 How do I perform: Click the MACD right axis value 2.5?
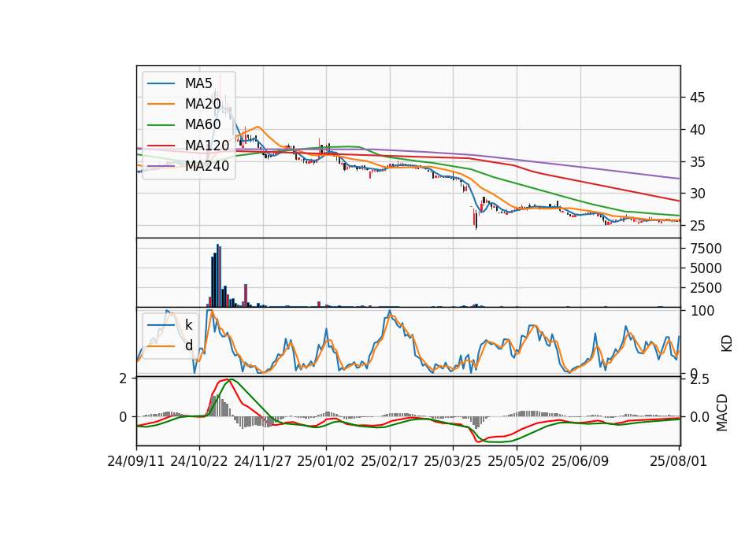[699, 379]
